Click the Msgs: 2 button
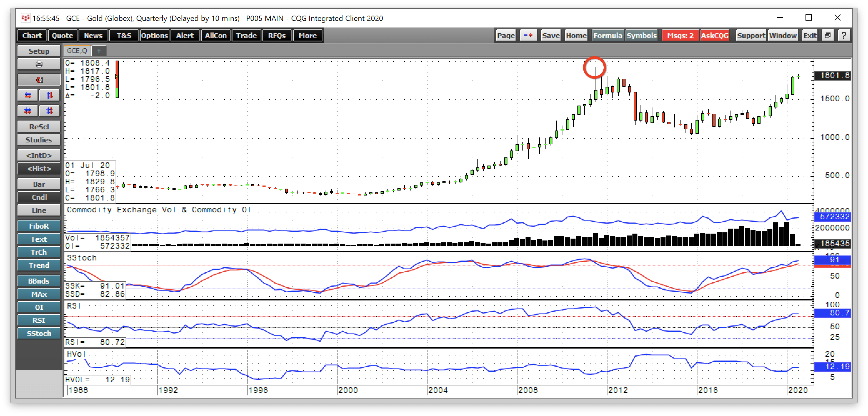The height and width of the screenshot is (416, 868). pyautogui.click(x=680, y=35)
